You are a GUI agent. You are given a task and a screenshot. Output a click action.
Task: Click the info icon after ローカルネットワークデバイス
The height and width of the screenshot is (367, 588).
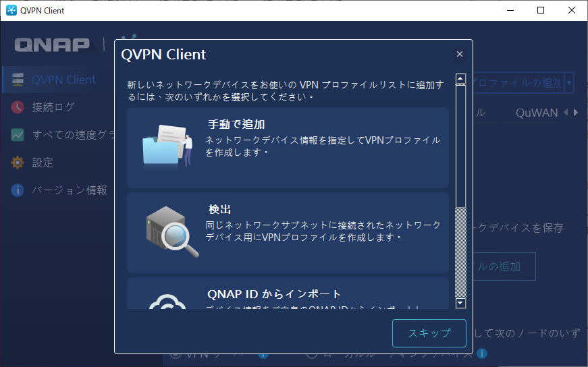point(482,354)
